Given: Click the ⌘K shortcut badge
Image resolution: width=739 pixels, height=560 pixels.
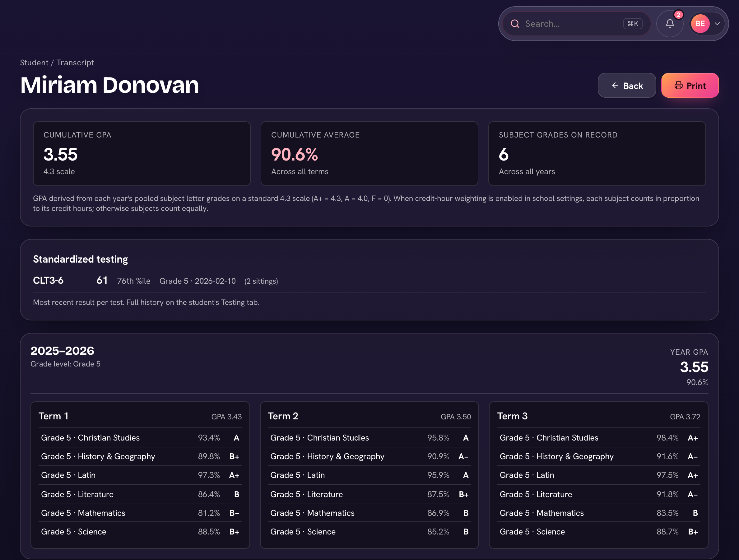Looking at the screenshot, I should pos(632,24).
